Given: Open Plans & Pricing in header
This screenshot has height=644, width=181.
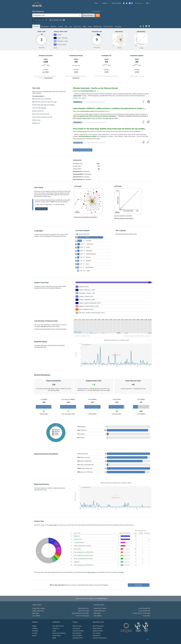Looking at the screenshot, I should (116, 3).
